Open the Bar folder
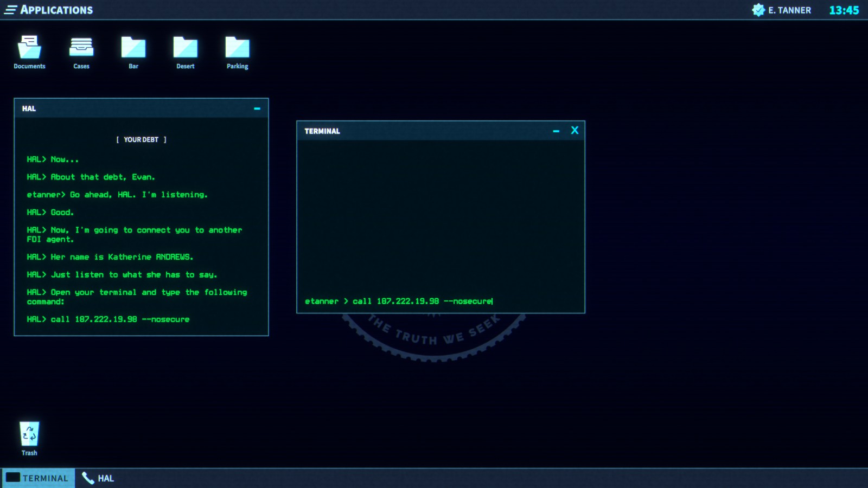This screenshot has height=488, width=868. click(132, 48)
